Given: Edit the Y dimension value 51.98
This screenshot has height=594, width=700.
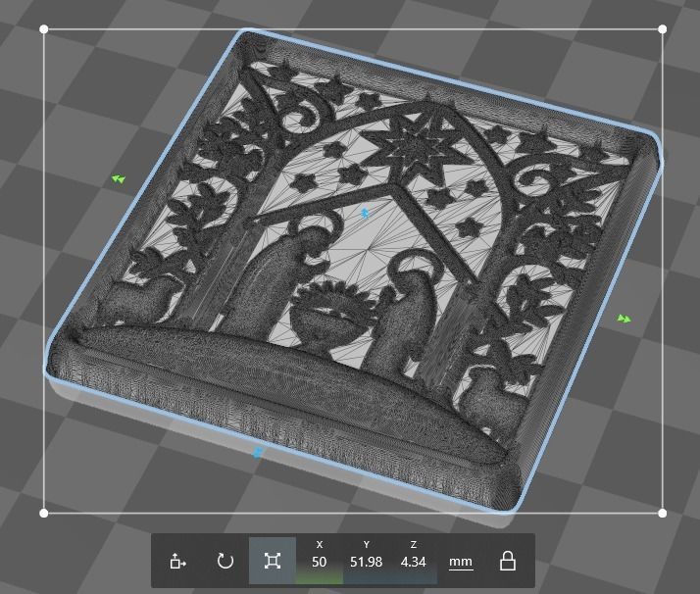Looking at the screenshot, I should (366, 562).
